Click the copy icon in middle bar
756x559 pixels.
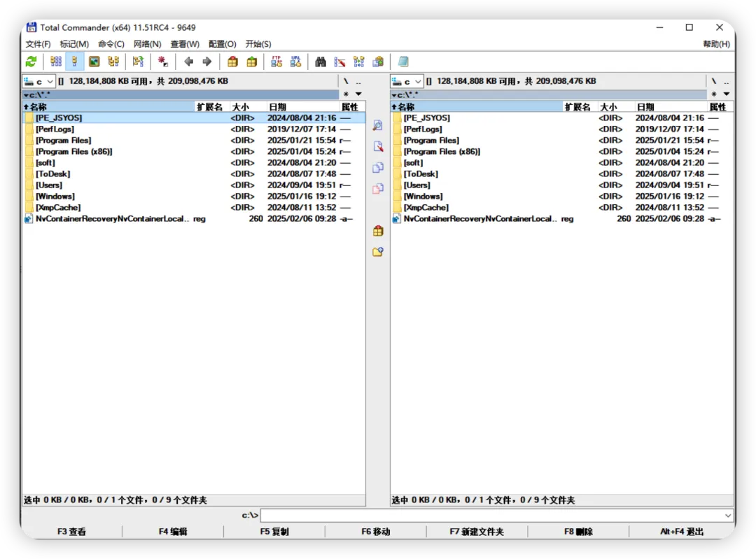point(378,167)
